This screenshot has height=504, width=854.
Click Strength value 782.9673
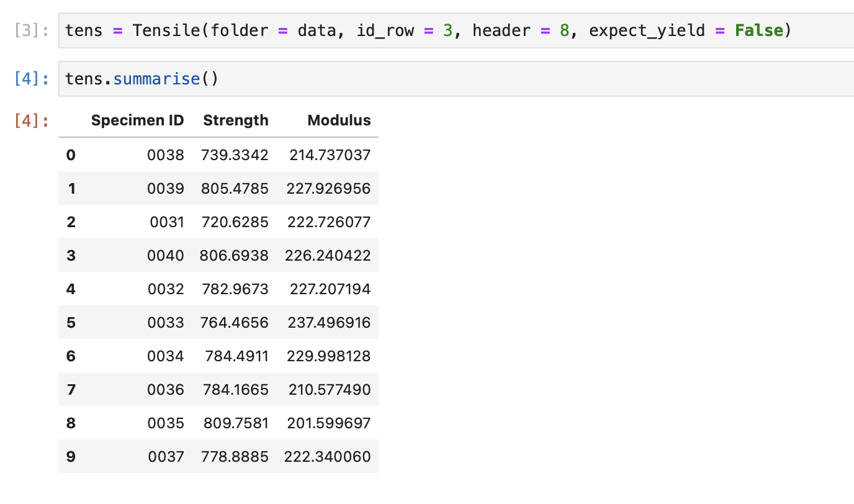click(x=235, y=289)
